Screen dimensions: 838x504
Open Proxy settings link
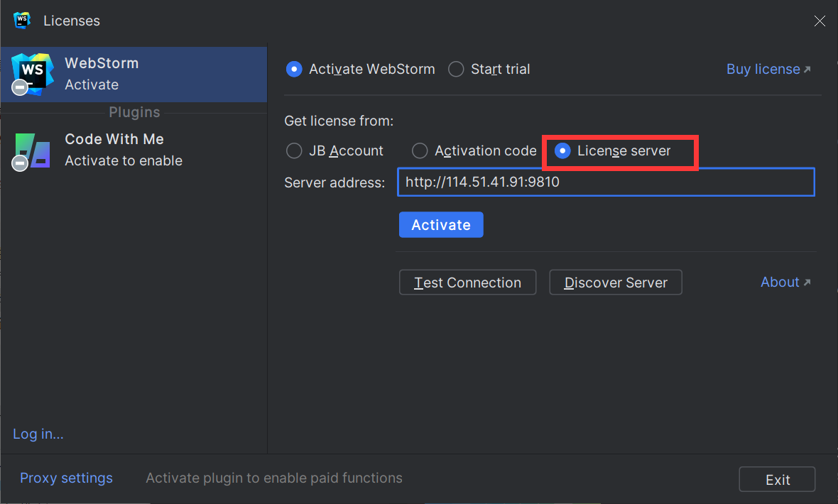point(66,478)
